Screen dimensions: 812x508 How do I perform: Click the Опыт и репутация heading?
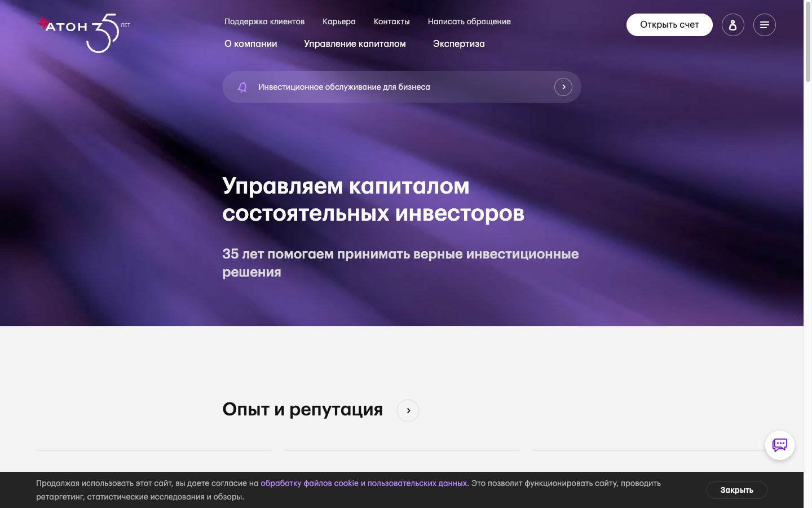click(x=302, y=409)
